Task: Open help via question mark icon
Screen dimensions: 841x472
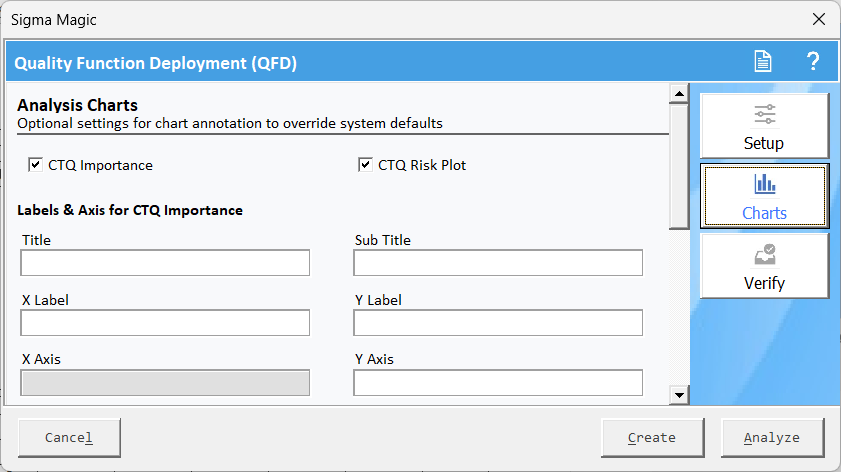Action: (x=813, y=62)
